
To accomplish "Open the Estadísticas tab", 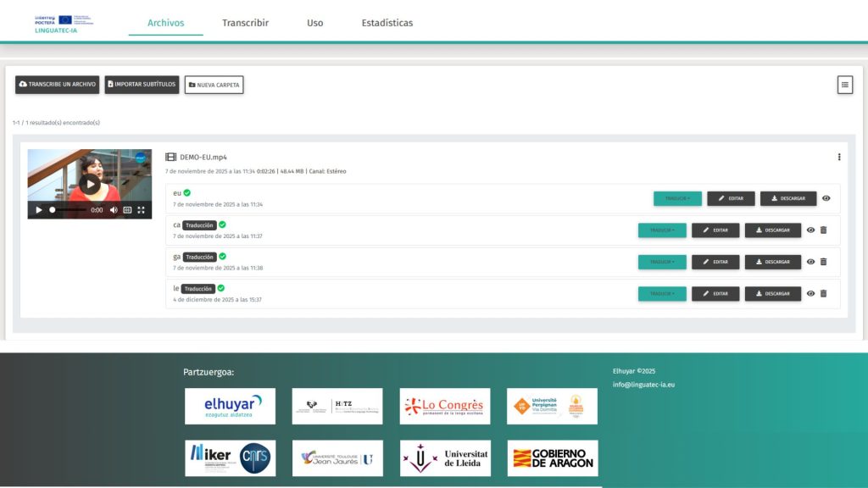I will 387,23.
